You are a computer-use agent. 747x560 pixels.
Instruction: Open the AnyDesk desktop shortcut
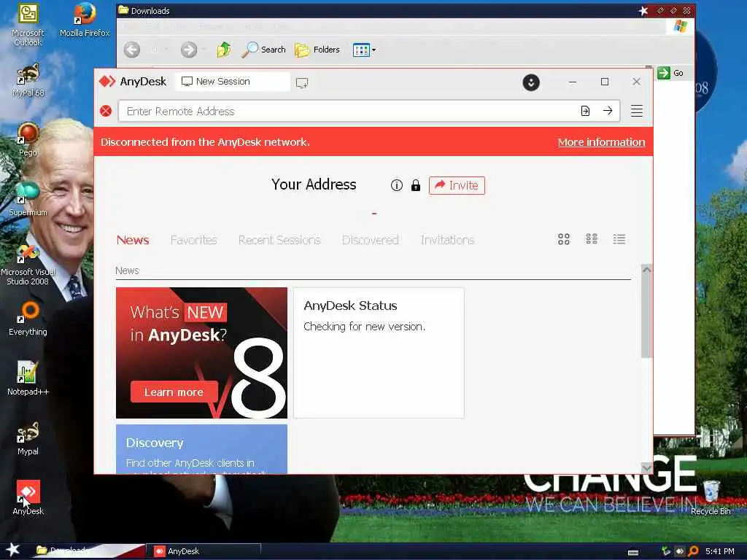28,497
